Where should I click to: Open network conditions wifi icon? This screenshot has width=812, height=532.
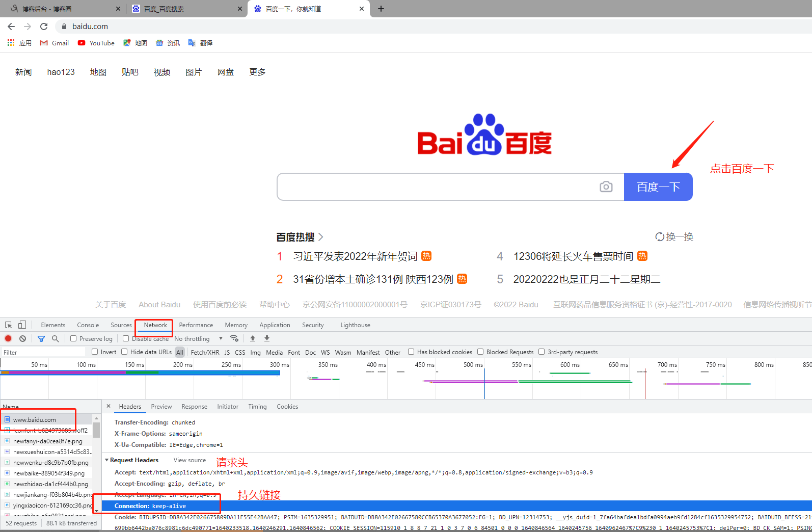pyautogui.click(x=234, y=338)
